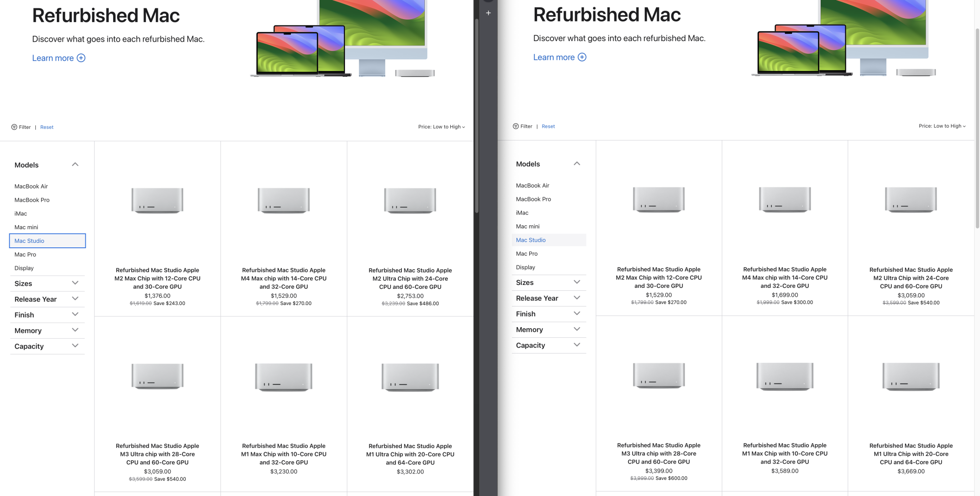Open M4 Max Mac Studio image, right window

785,200
